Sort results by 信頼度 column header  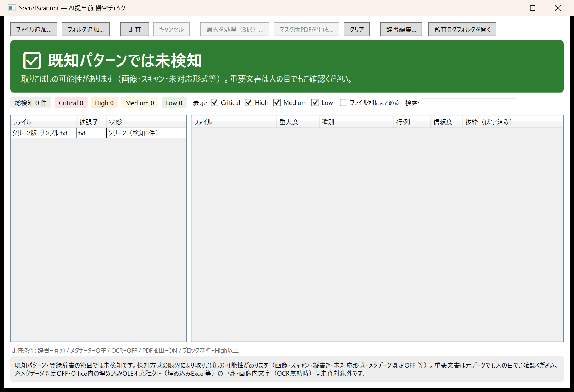tap(447, 122)
